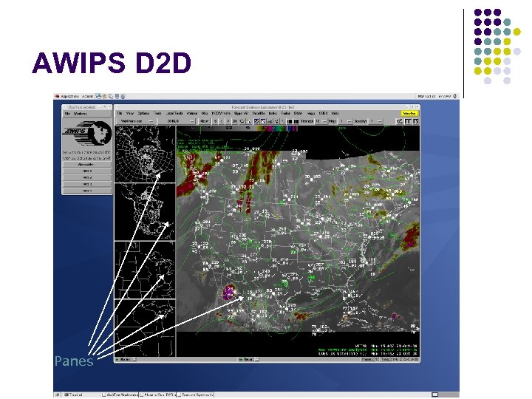Image resolution: width=532 pixels, height=399 pixels.
Task: Jump to first frame icon
Action: (215, 121)
